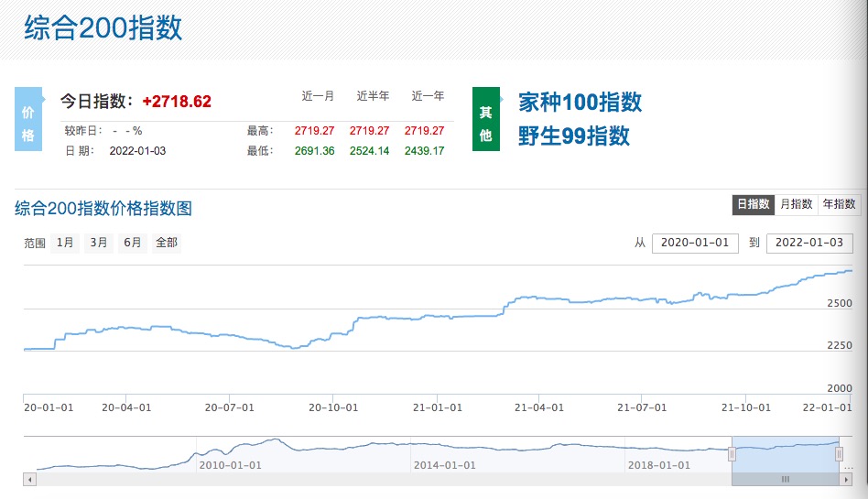Set range to 1月

click(65, 243)
